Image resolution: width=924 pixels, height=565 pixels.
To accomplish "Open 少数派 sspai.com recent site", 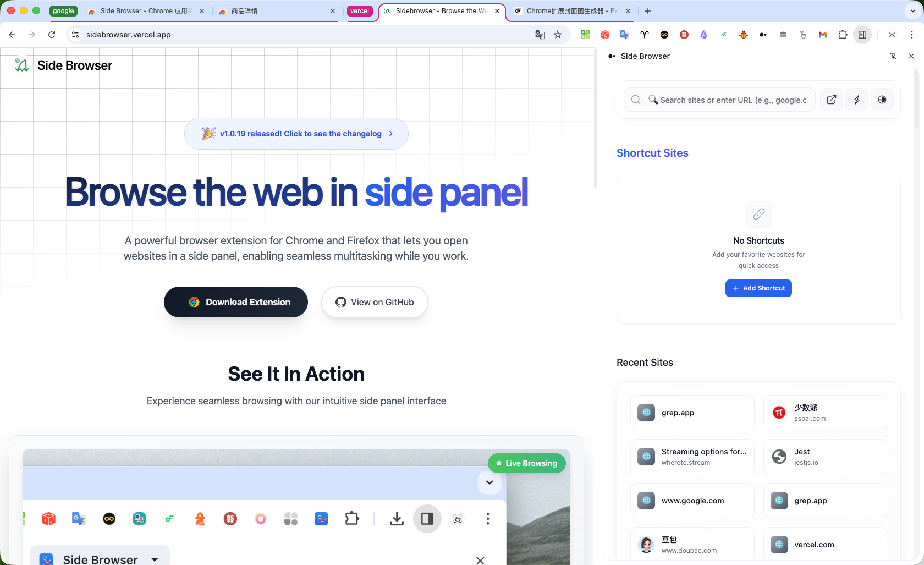I will click(x=825, y=413).
